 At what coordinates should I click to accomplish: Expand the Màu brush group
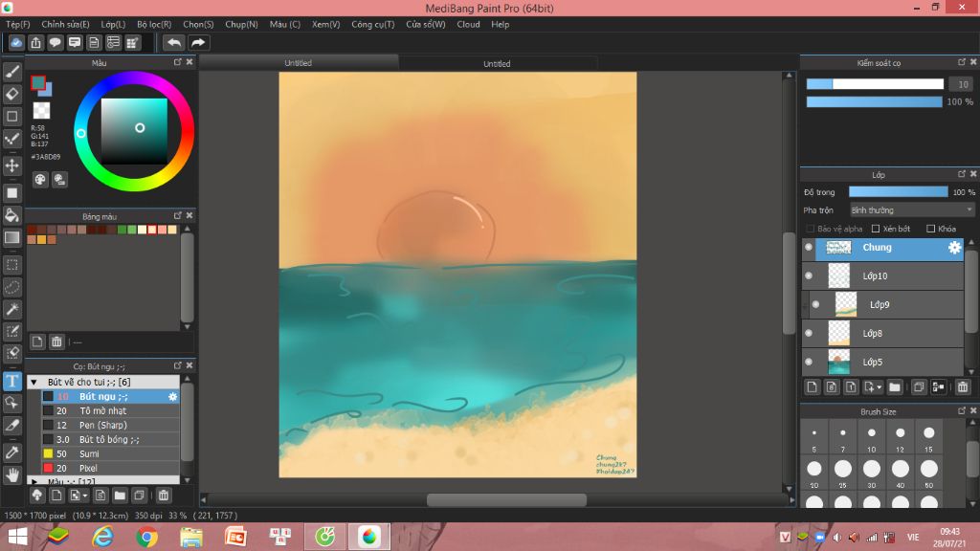[x=34, y=482]
